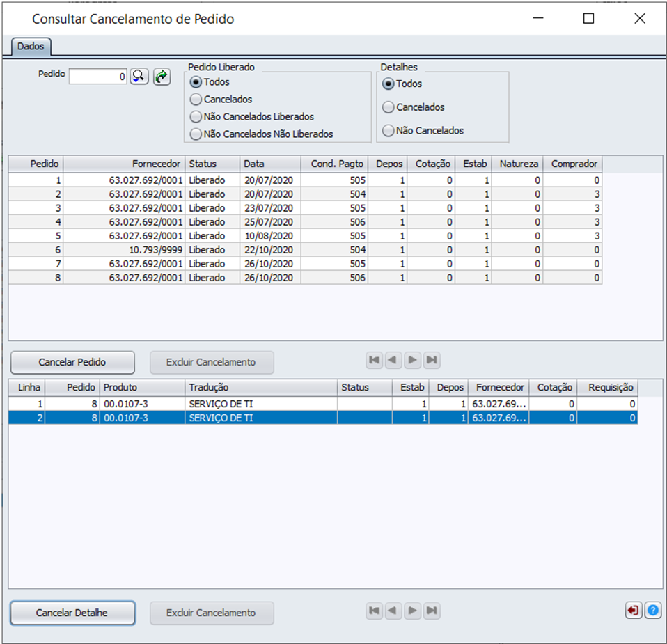
Task: Click the Estab header in the orders grid
Action: click(473, 164)
